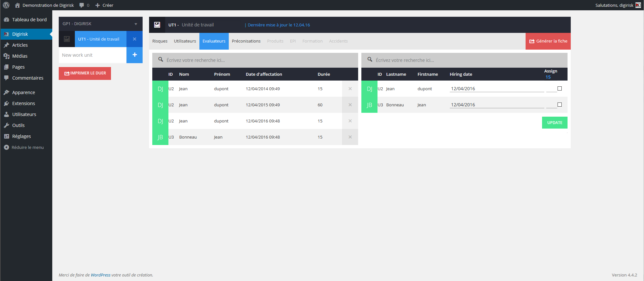Open the Accidents tab
Image resolution: width=644 pixels, height=281 pixels.
[x=338, y=41]
